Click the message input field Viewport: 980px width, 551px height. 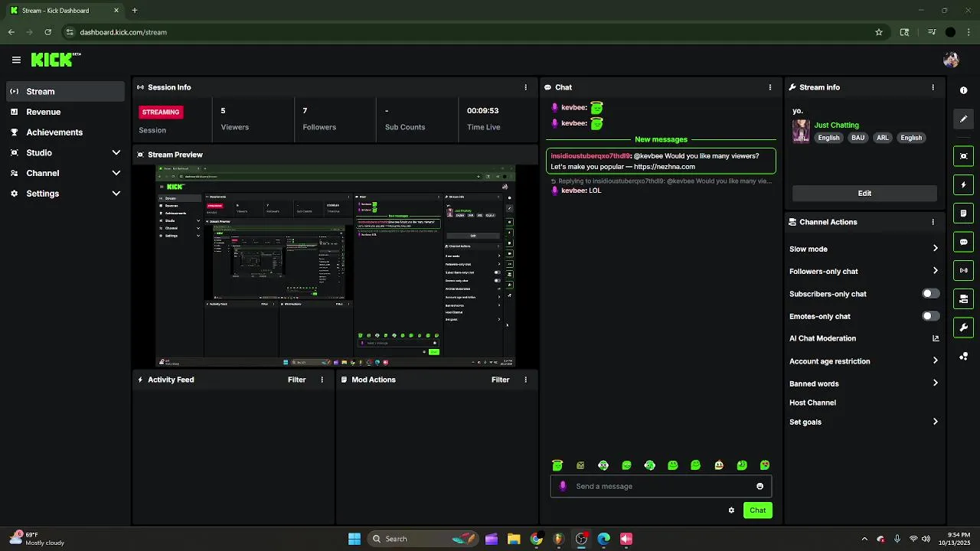pos(661,486)
